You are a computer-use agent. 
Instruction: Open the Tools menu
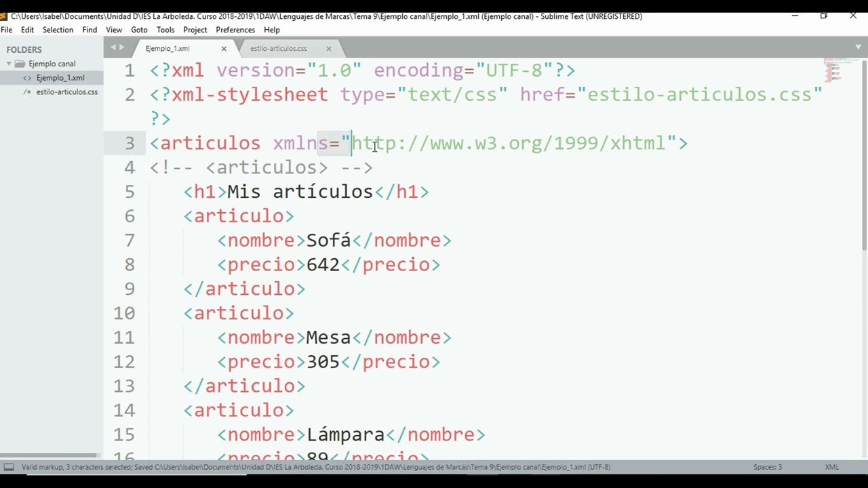(x=165, y=30)
